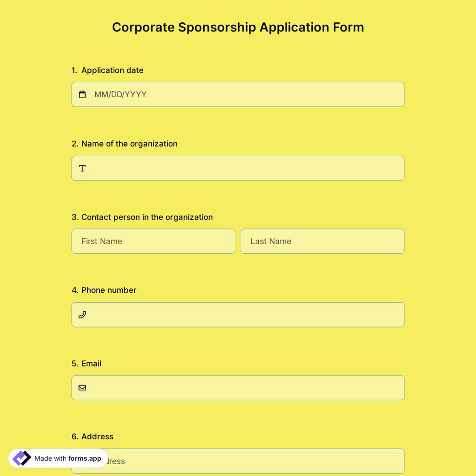Screen dimensions: 476x476
Task: Click the Corporate Sponsorship Application Form title
Action: point(238,27)
